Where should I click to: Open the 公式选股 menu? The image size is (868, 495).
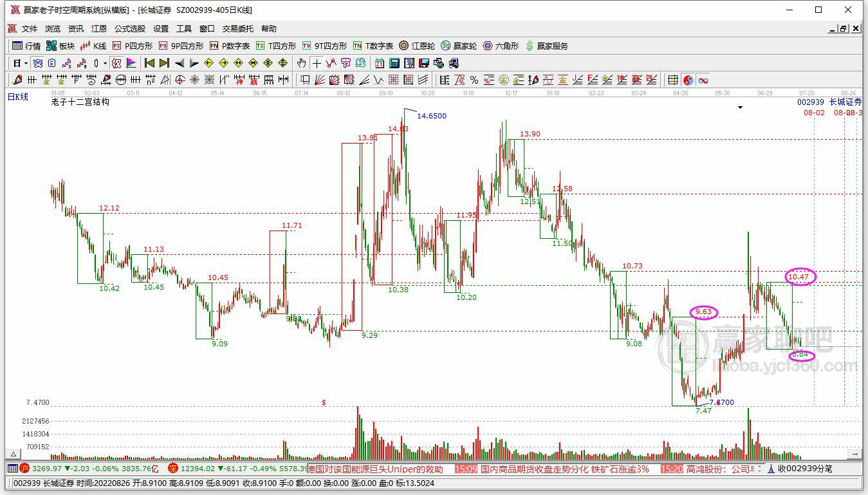130,29
